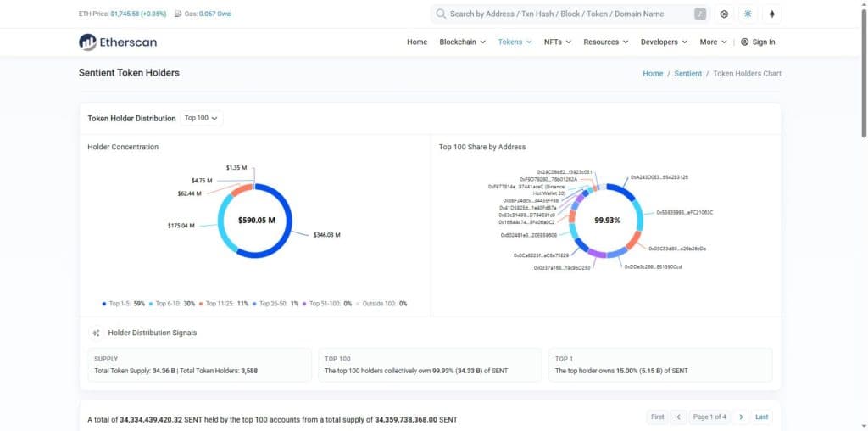Viewport: 868px width, 431px height.
Task: Click the orange $62.44 M donut segment
Action: tap(240, 190)
